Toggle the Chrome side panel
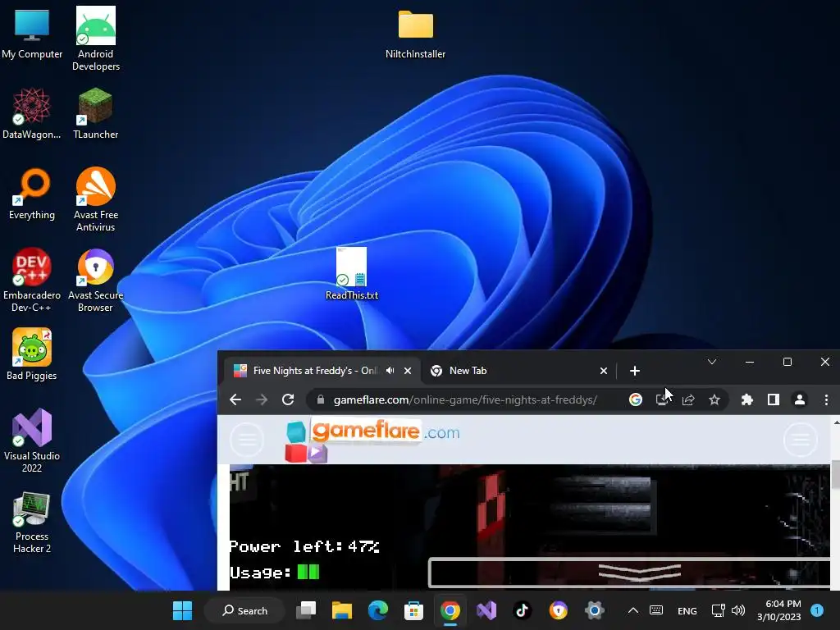Viewport: 840px width, 630px height. [773, 399]
